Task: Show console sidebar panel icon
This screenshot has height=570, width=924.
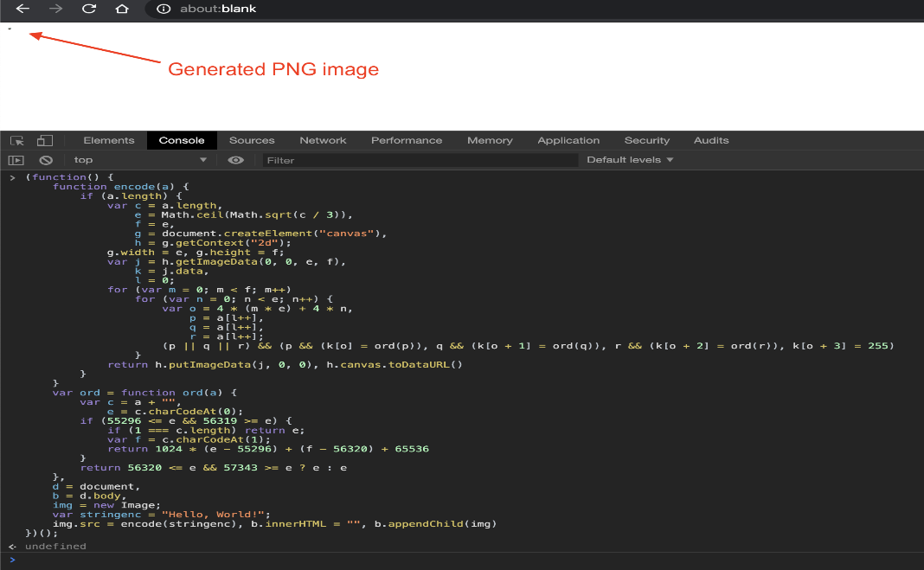Action: [x=16, y=160]
